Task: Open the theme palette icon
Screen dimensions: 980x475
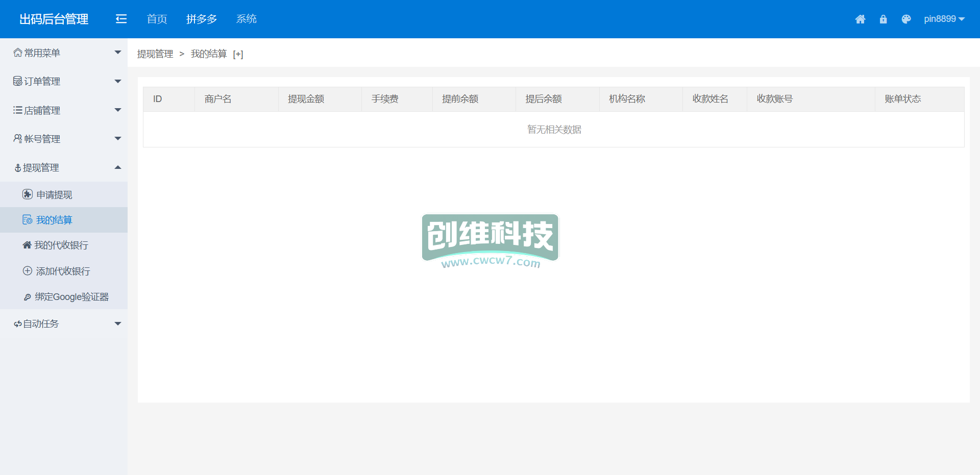Action: tap(906, 19)
